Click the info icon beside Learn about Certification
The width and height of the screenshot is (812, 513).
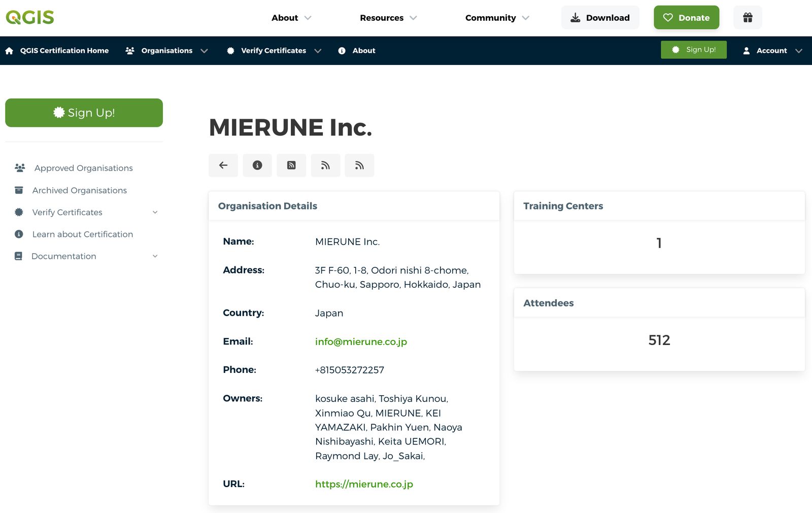click(x=19, y=234)
